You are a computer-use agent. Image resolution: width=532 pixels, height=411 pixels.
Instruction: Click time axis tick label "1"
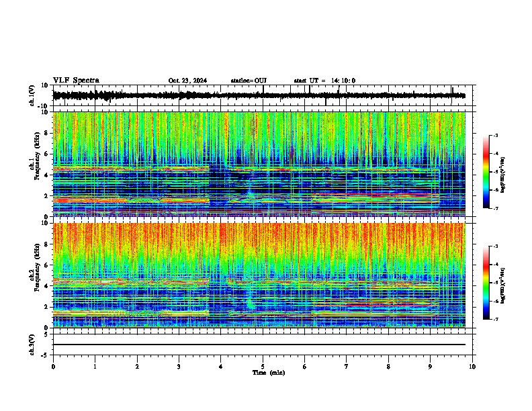95,367
